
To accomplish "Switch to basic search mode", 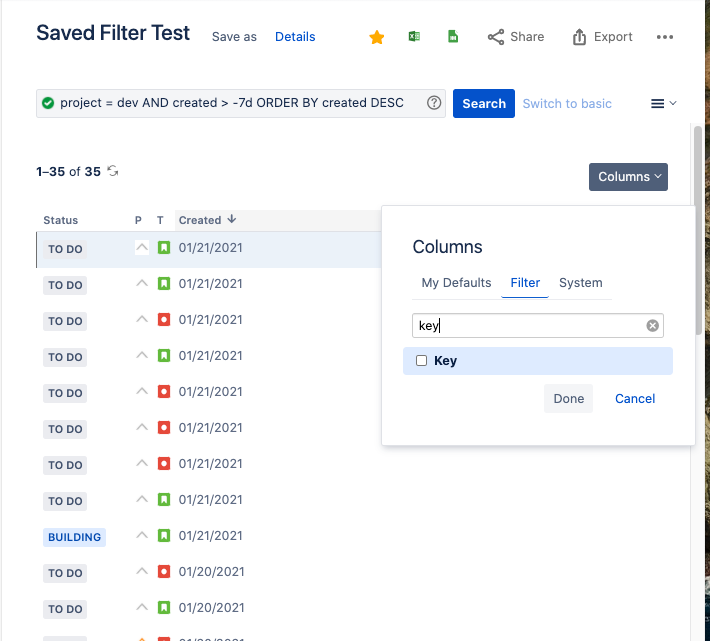I will click(567, 103).
